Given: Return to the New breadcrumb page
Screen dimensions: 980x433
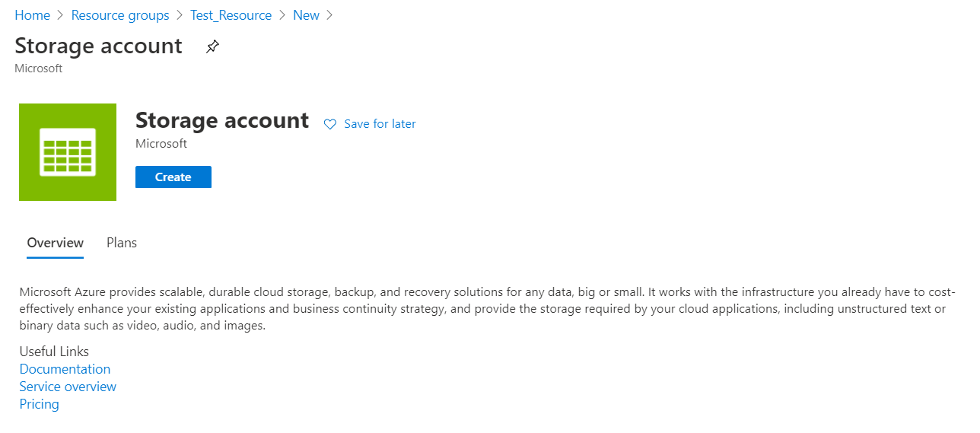Looking at the screenshot, I should click(306, 15).
